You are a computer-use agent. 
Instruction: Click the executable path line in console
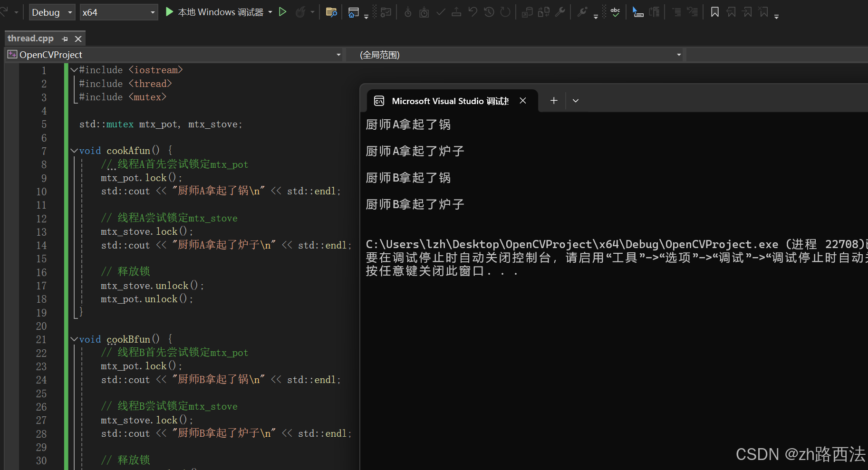tap(617, 244)
